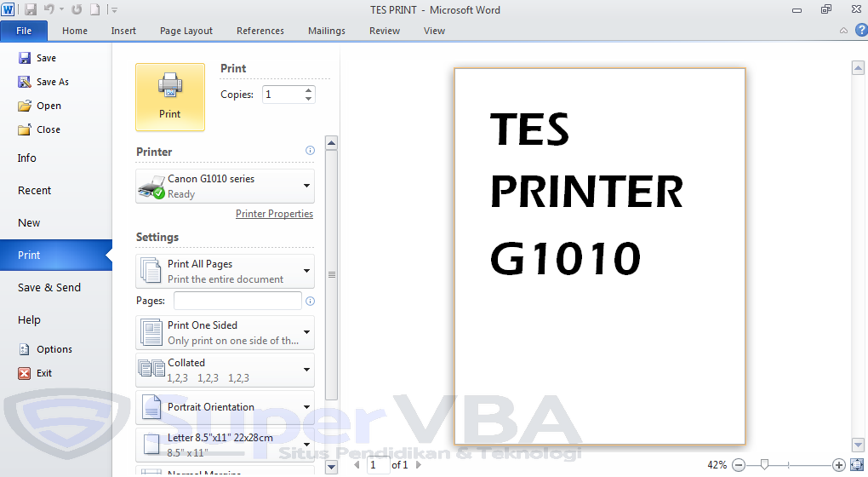Decrease copies with the down arrow
The image size is (868, 477).
pos(309,99)
